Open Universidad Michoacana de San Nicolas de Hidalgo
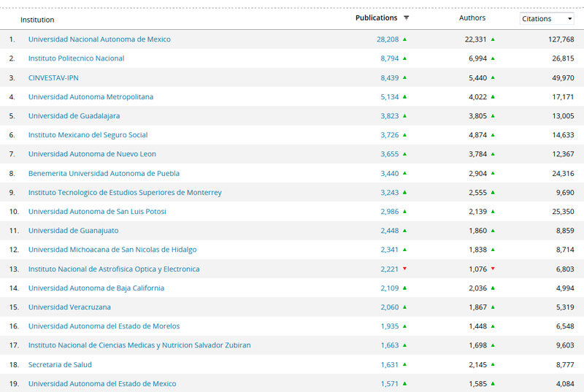This screenshot has height=392, width=584. click(112, 250)
